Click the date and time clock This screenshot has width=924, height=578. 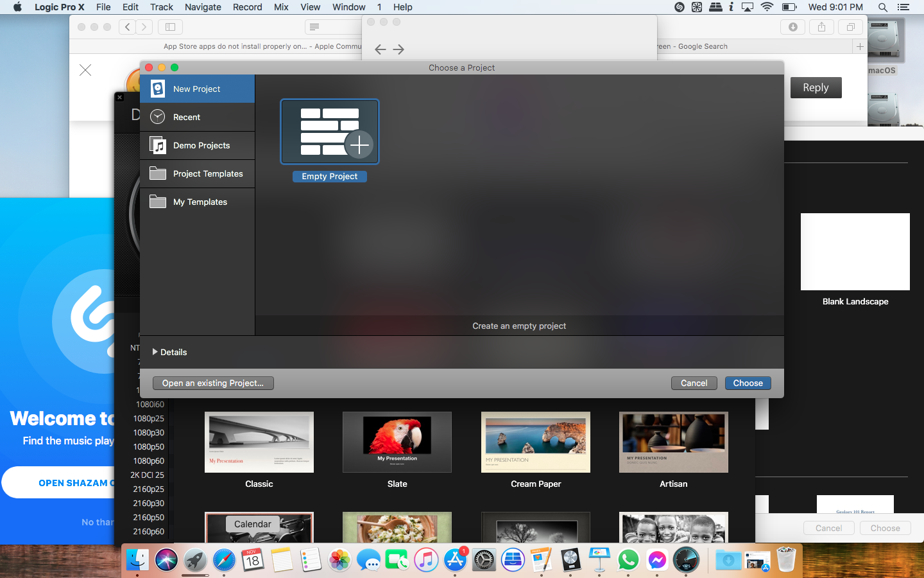click(835, 7)
